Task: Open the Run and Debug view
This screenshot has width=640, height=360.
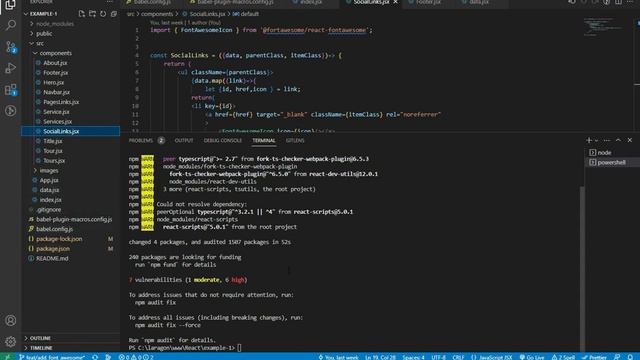Action: pos(11,68)
